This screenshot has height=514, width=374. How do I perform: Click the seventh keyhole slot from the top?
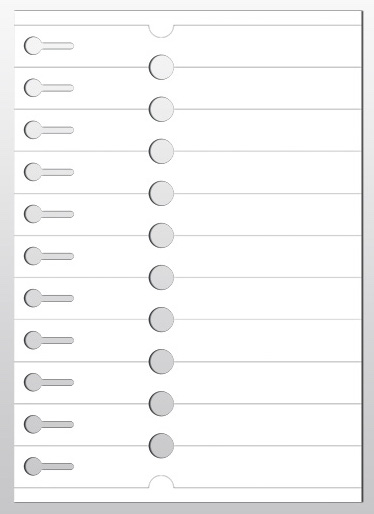[49, 298]
